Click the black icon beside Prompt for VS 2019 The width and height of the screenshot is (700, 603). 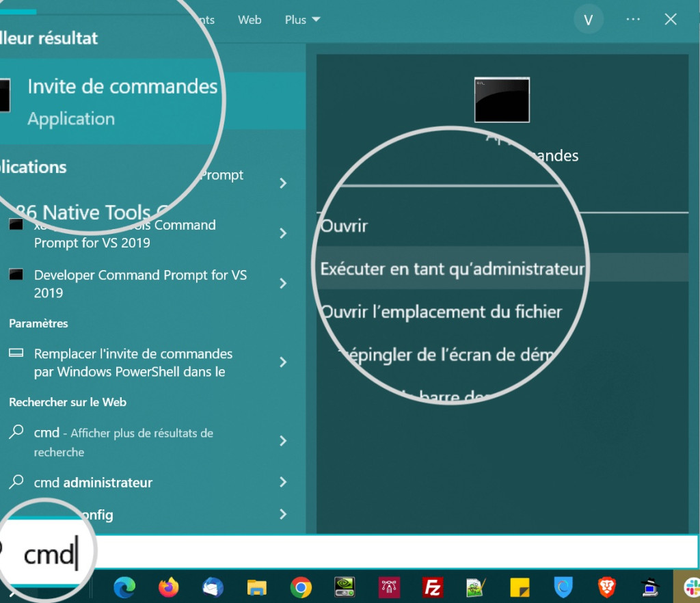coord(16,224)
